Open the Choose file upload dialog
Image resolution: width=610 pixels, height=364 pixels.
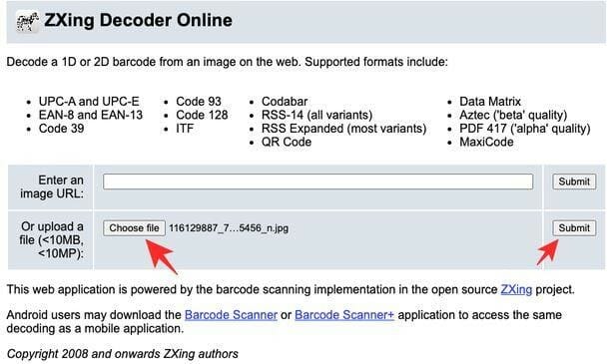(x=134, y=228)
